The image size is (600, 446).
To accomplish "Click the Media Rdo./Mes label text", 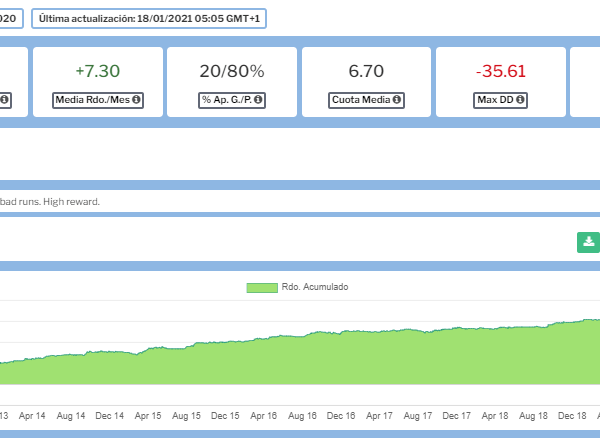I will (91, 100).
